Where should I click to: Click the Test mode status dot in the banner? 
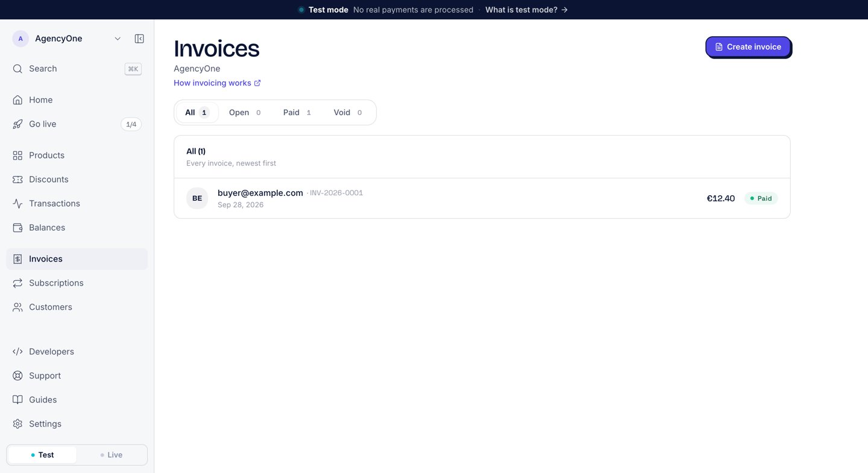(301, 10)
